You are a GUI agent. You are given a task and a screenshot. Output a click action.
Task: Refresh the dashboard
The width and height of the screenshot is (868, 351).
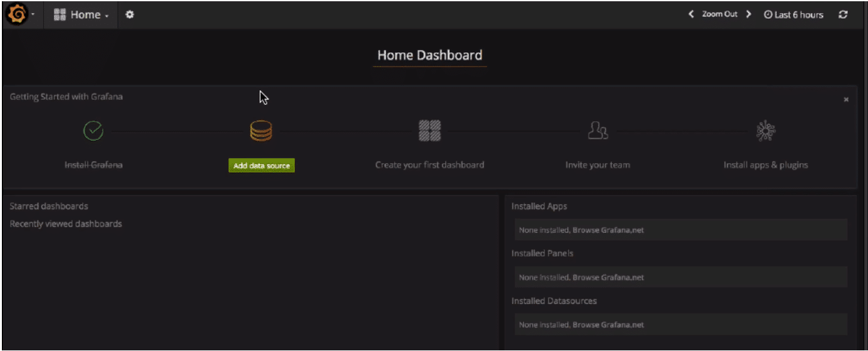(x=843, y=14)
